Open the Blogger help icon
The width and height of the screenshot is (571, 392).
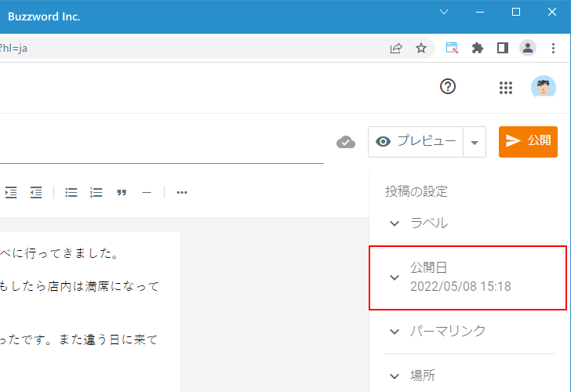[x=448, y=86]
